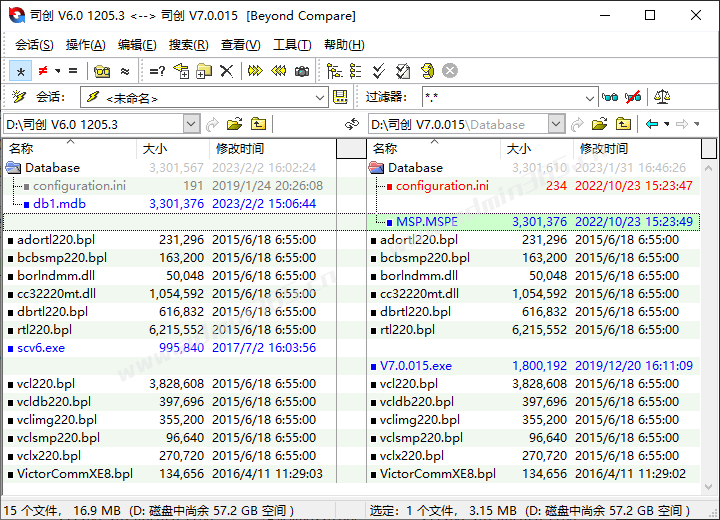Sort left pane by 修改时间 column

273,149
